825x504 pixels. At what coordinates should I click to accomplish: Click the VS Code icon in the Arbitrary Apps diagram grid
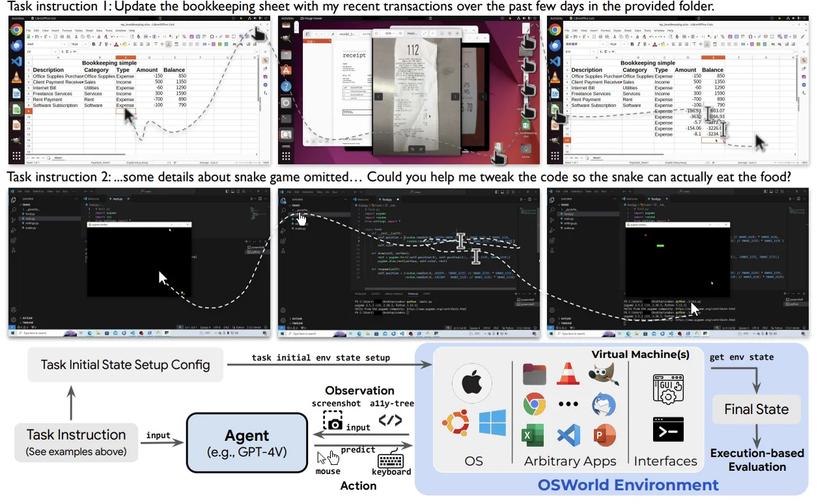coord(568,435)
